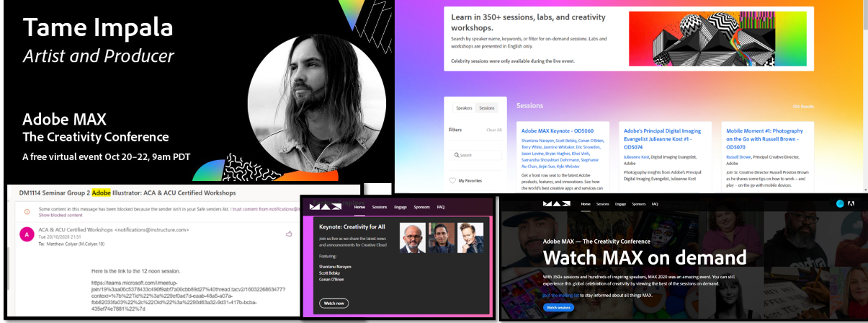Select Sessions on the Watch MAX on demand navigation
This screenshot has width=868, height=323.
[x=604, y=204]
